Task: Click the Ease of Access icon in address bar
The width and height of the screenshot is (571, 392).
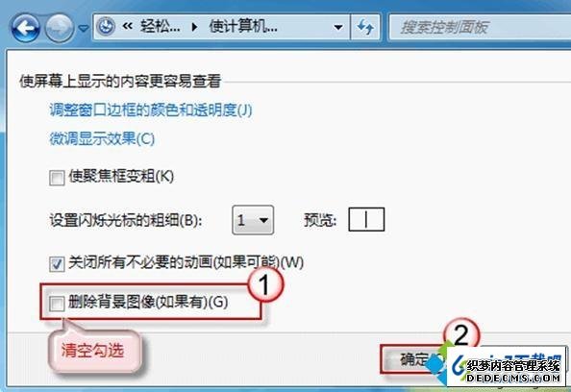Action: (106, 27)
